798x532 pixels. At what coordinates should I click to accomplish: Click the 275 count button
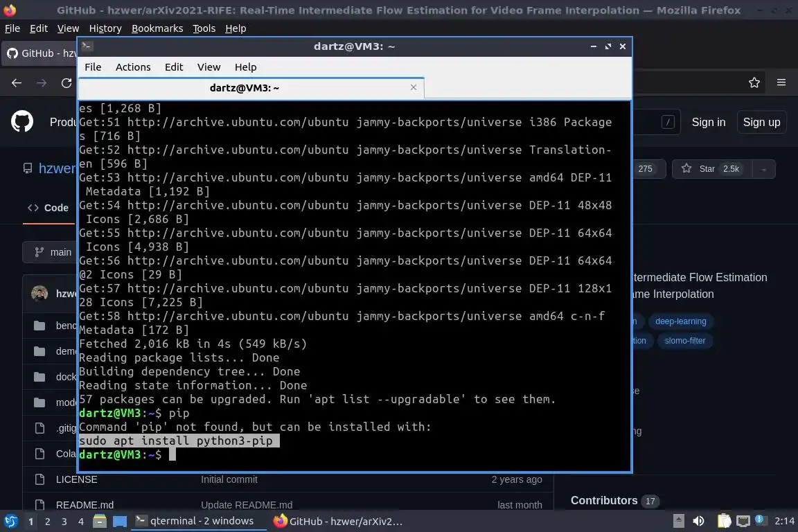[648, 169]
